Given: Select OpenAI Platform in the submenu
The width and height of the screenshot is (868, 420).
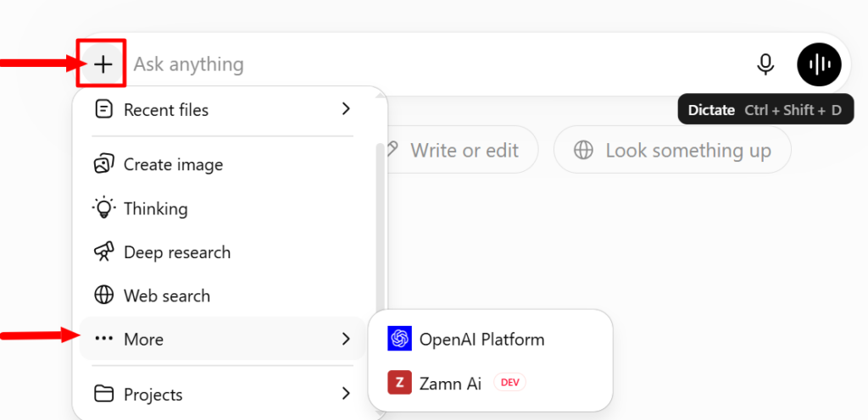Looking at the screenshot, I should [x=491, y=339].
